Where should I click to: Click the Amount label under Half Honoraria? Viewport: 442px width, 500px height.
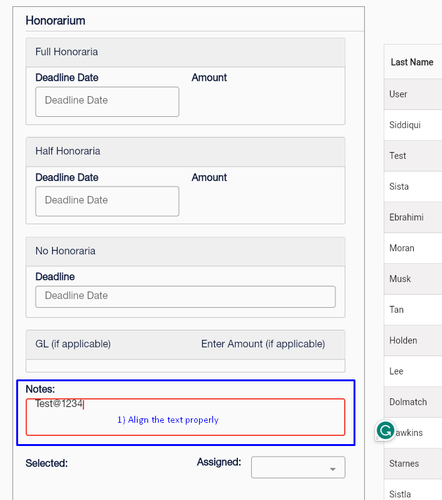click(x=209, y=177)
